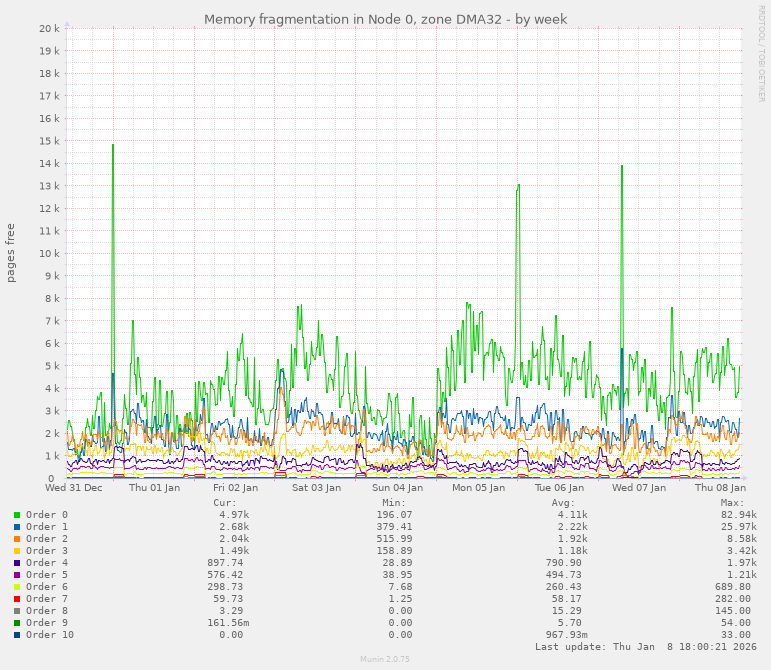This screenshot has width=771, height=670.
Task: Click the 'Order 9' legend label
Action: (x=47, y=623)
